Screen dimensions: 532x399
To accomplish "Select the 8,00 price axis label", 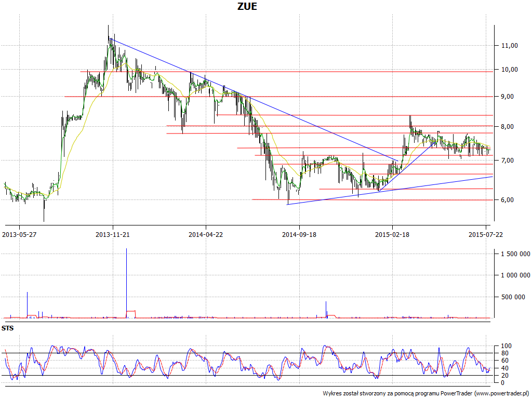I will coord(507,127).
